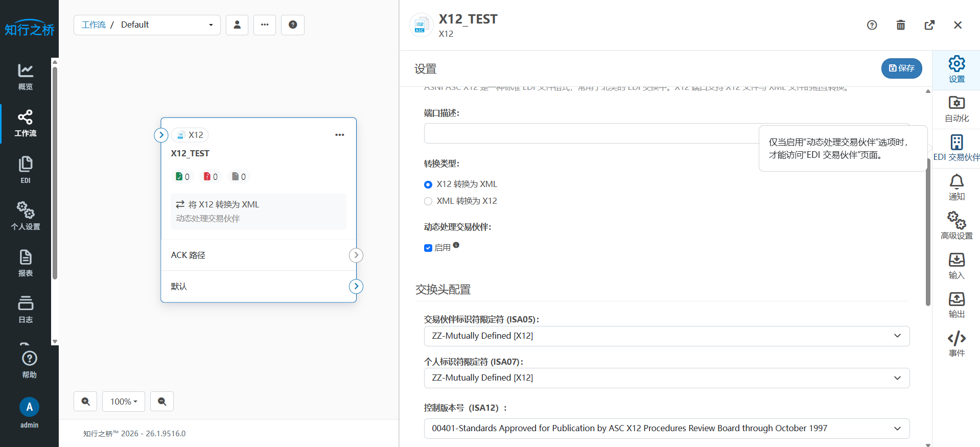Open the ISA12 control version dropdown
The height and width of the screenshot is (447, 980).
[x=666, y=429]
